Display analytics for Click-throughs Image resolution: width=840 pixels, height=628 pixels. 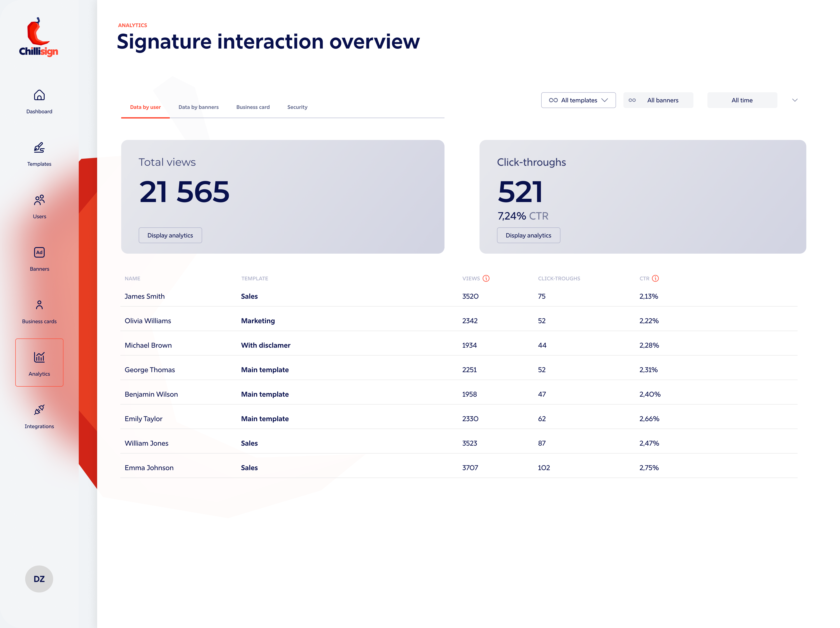pos(528,235)
